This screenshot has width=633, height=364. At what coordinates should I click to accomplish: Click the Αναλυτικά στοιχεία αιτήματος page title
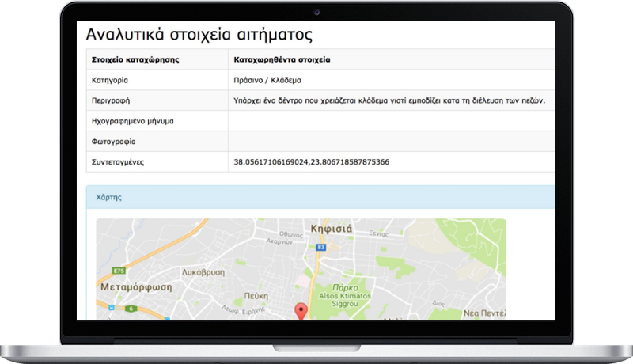point(199,34)
